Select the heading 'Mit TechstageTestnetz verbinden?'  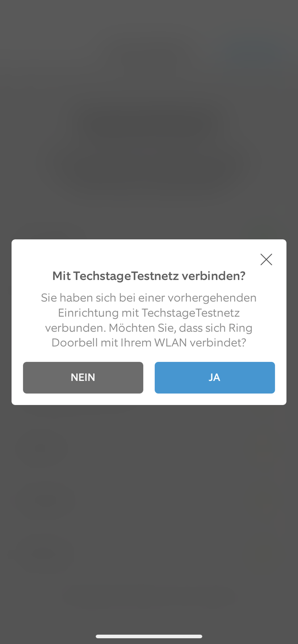149,276
